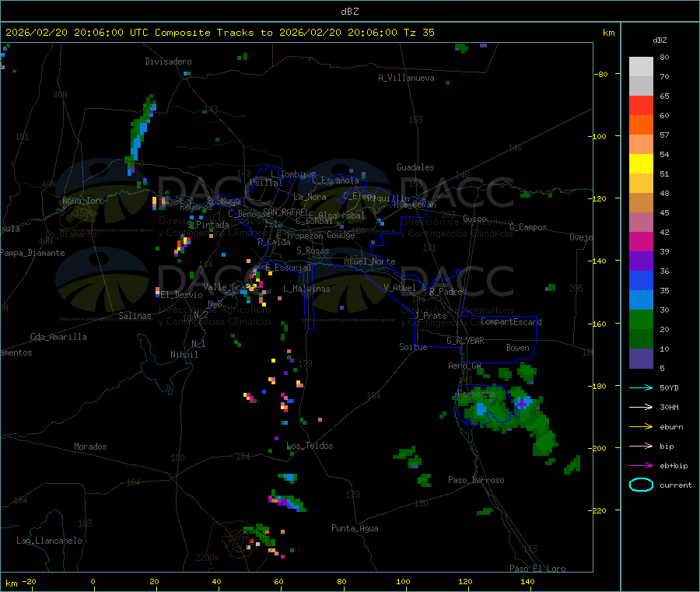Click the '100' tick on bottom axis
700x592 pixels.
[x=403, y=581]
